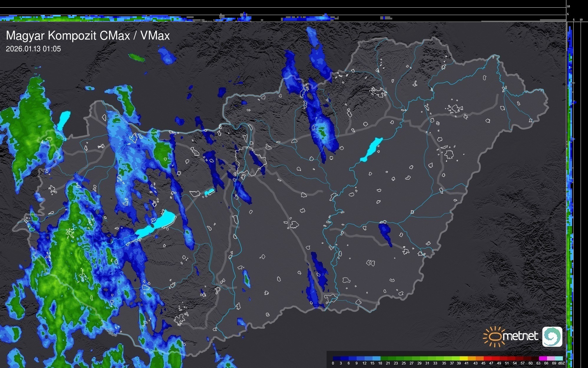
Task: Click the teal swirl app icon
Action: tap(552, 336)
